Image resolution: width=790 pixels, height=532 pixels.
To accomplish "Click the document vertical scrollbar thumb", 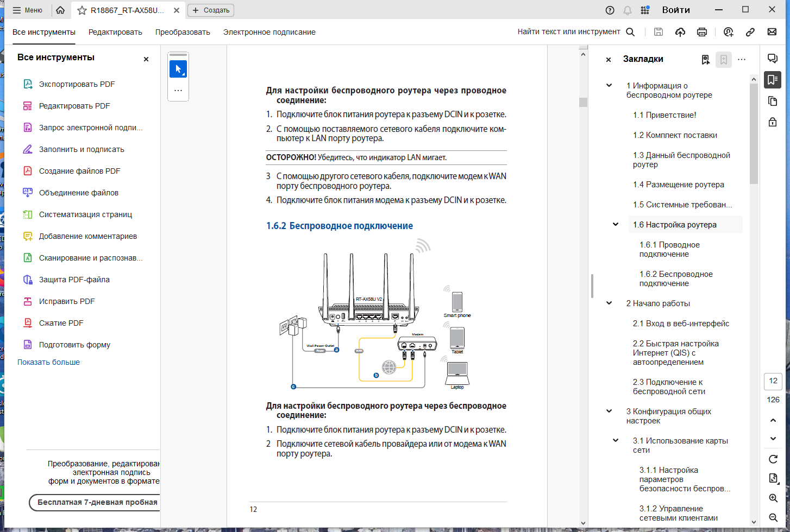I will click(583, 102).
